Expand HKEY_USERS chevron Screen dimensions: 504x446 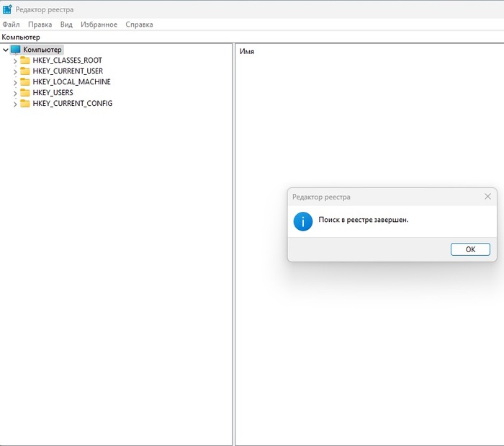coord(15,93)
